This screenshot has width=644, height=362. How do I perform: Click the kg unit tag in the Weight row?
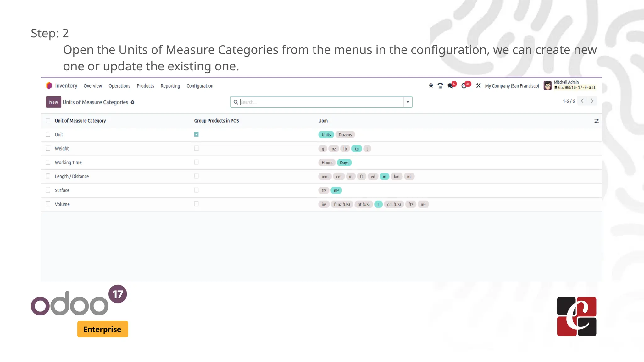click(356, 149)
